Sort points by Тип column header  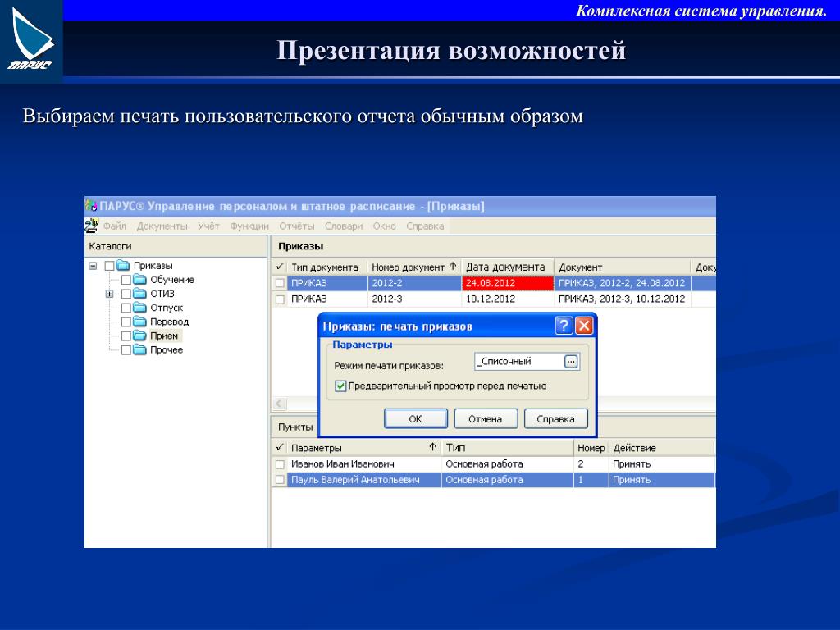(x=507, y=448)
